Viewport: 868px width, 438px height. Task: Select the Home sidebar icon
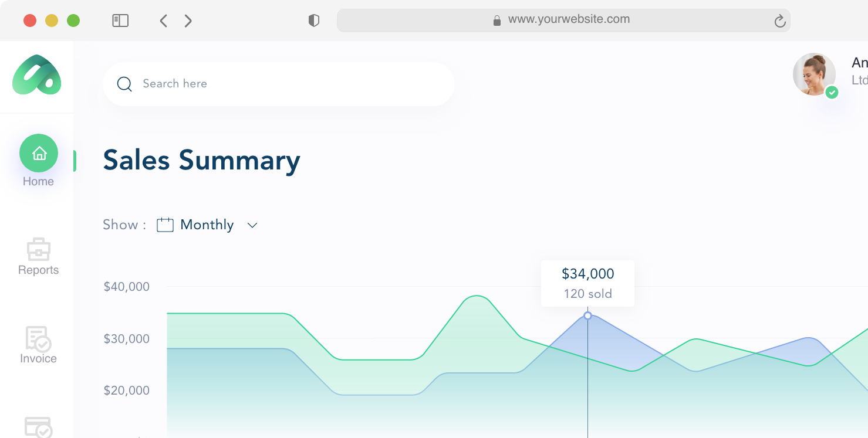click(x=39, y=154)
